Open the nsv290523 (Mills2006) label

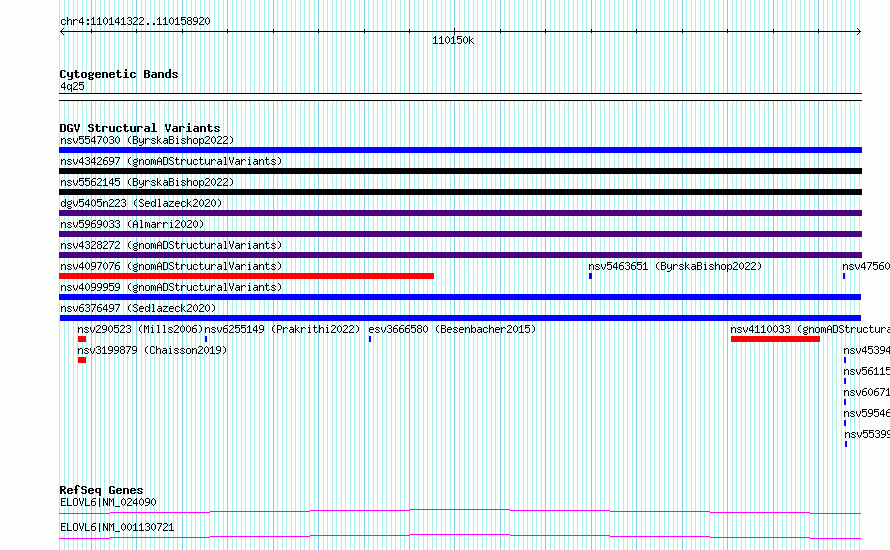click(x=140, y=329)
